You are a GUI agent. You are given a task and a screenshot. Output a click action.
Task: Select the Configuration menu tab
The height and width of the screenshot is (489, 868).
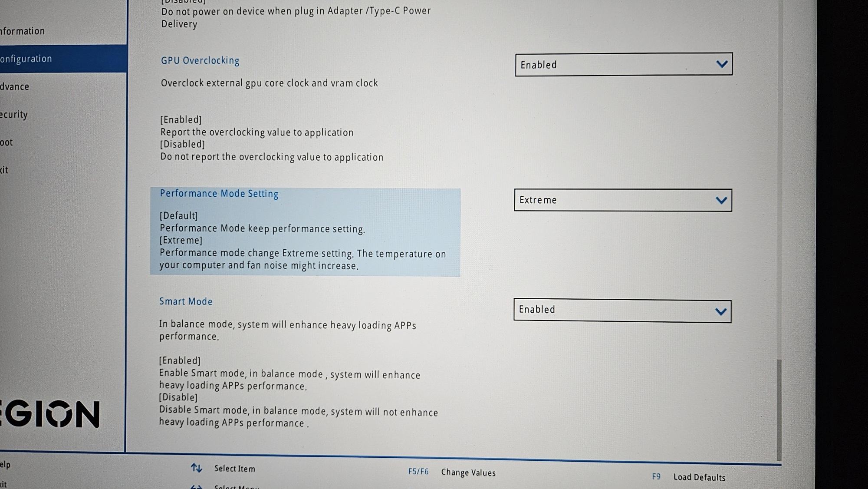(26, 59)
